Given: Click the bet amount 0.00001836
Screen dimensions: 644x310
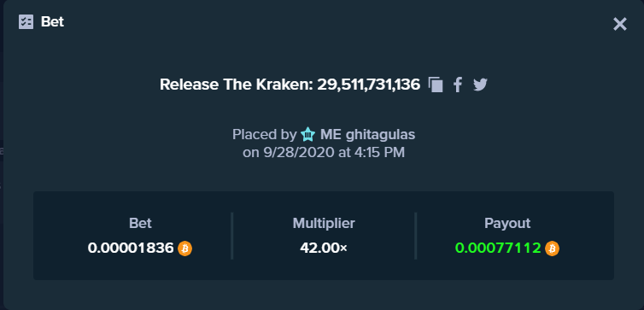Looking at the screenshot, I should (x=131, y=248).
